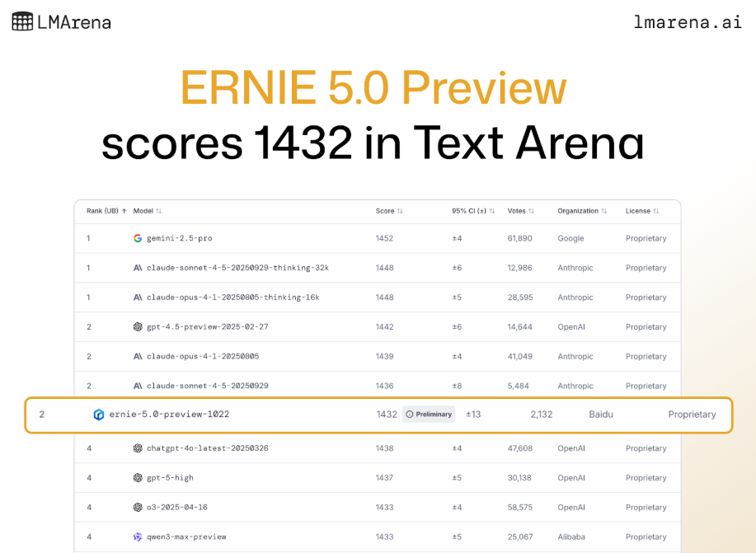Image resolution: width=756 pixels, height=553 pixels.
Task: Click the score 1438 cell
Action: pos(384,448)
